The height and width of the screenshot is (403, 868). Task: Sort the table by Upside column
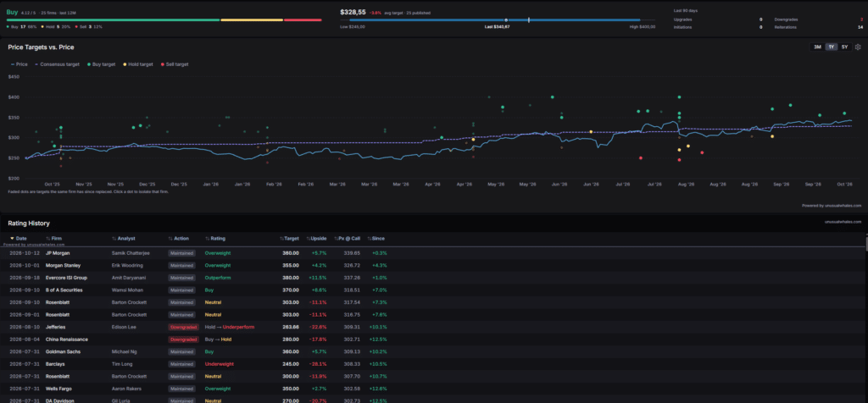[317, 238]
